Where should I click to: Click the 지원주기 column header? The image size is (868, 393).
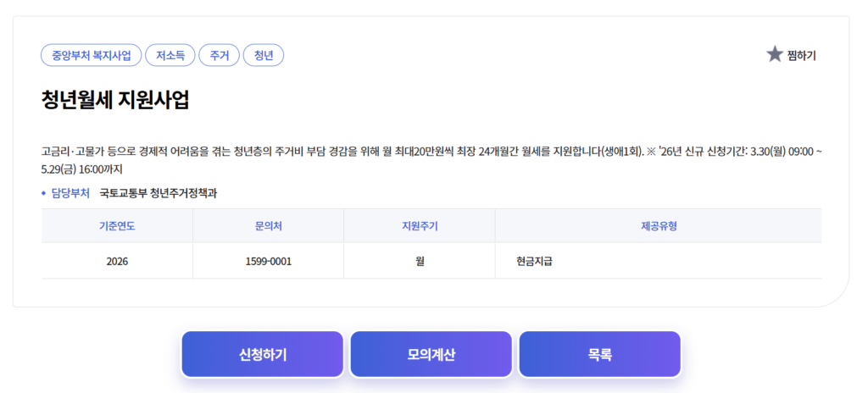click(x=420, y=226)
